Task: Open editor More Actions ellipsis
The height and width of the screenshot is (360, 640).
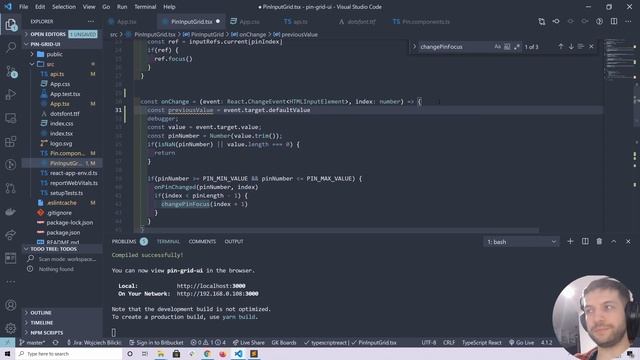Action: 628,21
